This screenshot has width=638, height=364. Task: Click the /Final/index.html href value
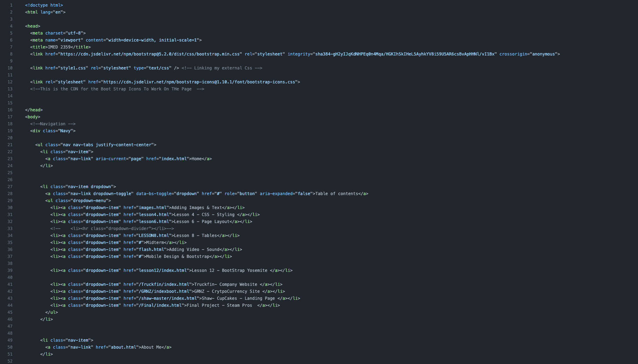click(x=160, y=305)
